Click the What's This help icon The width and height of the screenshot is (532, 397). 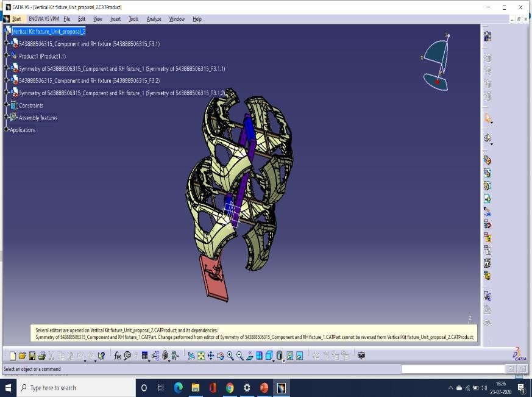[101, 356]
